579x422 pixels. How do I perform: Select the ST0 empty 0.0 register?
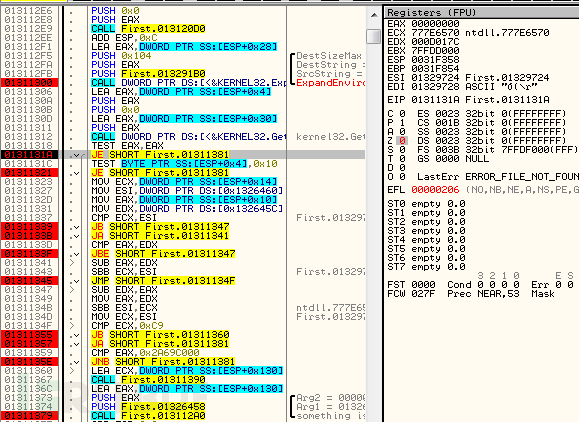tap(426, 204)
